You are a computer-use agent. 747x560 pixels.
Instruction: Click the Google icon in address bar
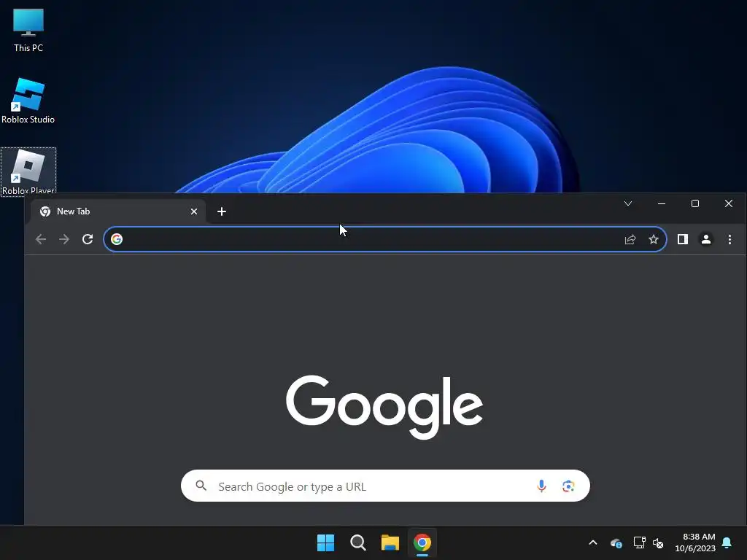(x=117, y=239)
